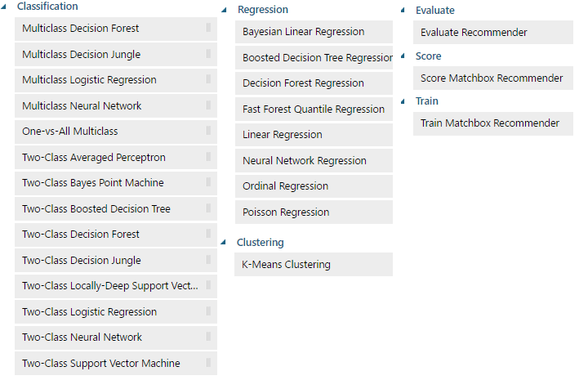
Task: Select Score Matchbox Recommender
Action: [492, 78]
